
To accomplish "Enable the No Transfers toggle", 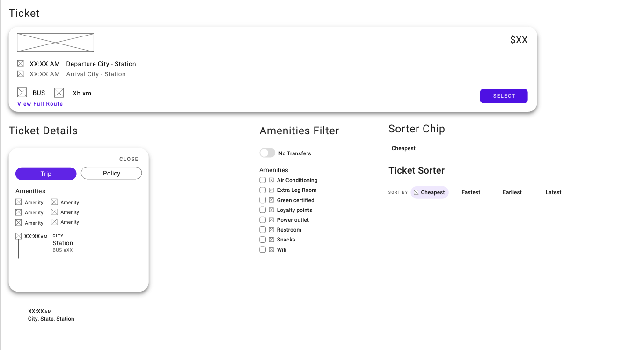I will (x=267, y=153).
